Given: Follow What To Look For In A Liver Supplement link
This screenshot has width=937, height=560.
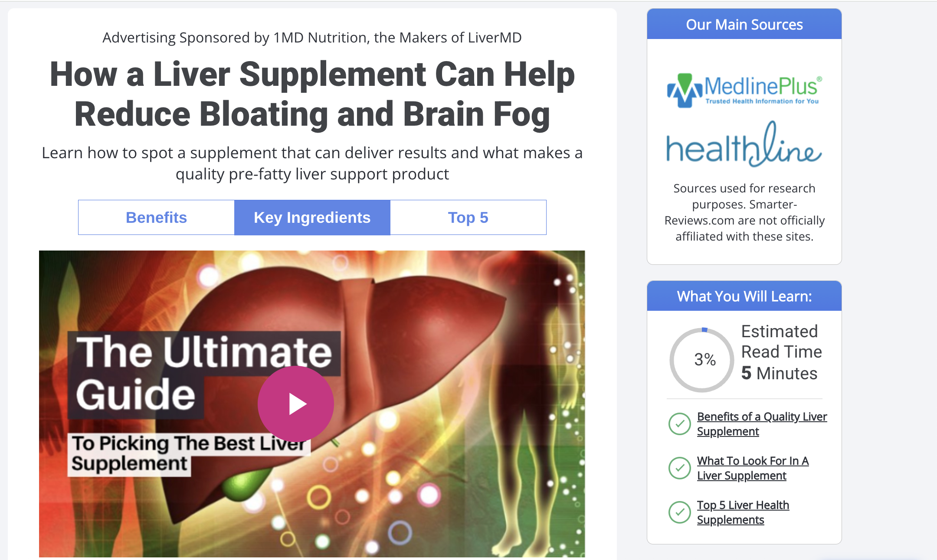Looking at the screenshot, I should click(753, 468).
